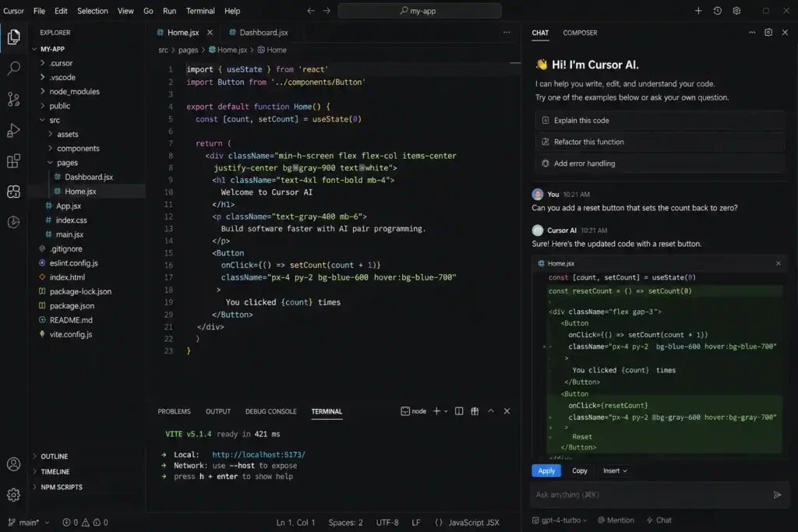Go back using the navigation arrow
798x532 pixels.
[310, 11]
